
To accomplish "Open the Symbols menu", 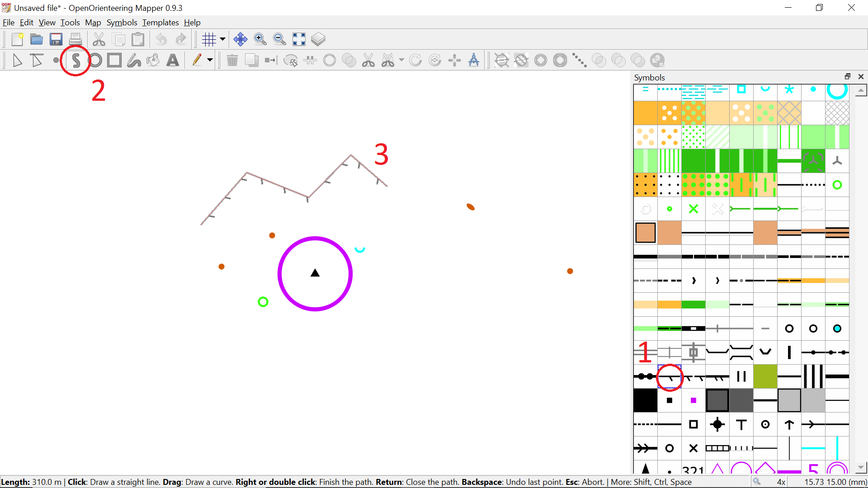I will click(x=122, y=23).
